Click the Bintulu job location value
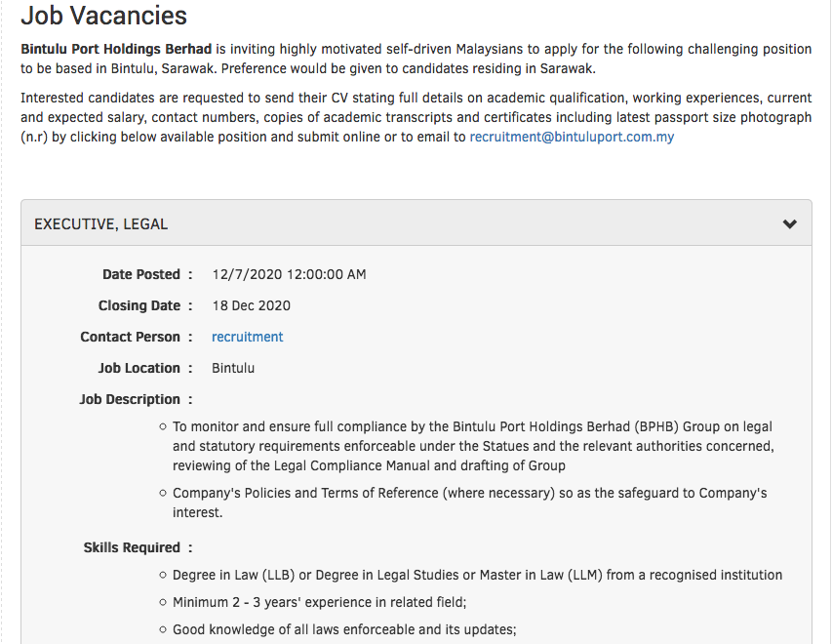 tap(233, 368)
